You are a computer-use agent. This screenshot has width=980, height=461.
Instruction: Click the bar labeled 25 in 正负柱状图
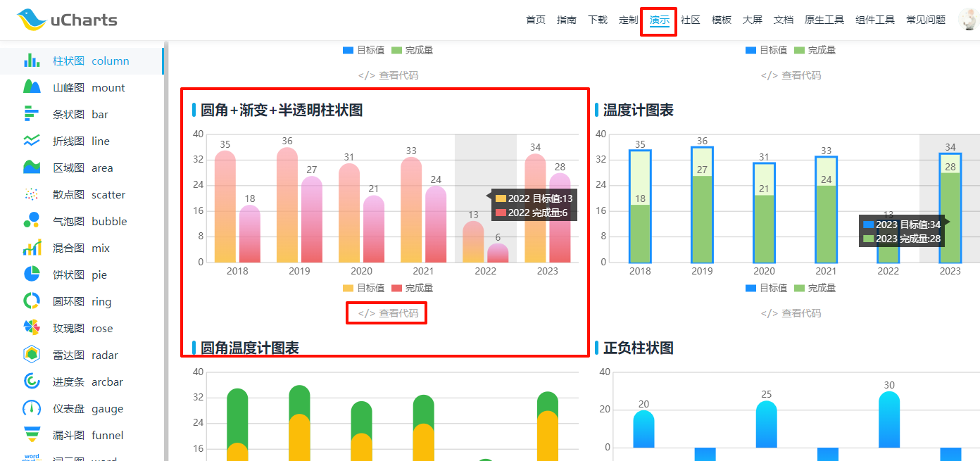pyautogui.click(x=767, y=424)
